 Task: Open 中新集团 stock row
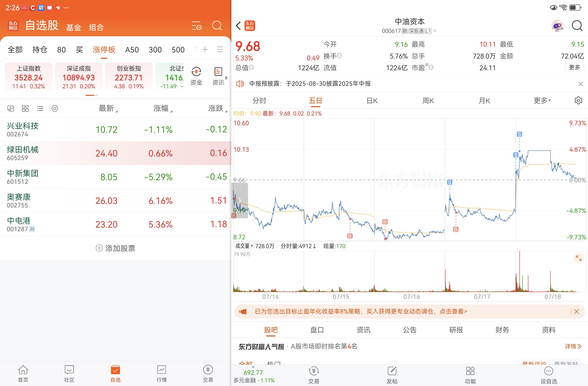[116, 177]
